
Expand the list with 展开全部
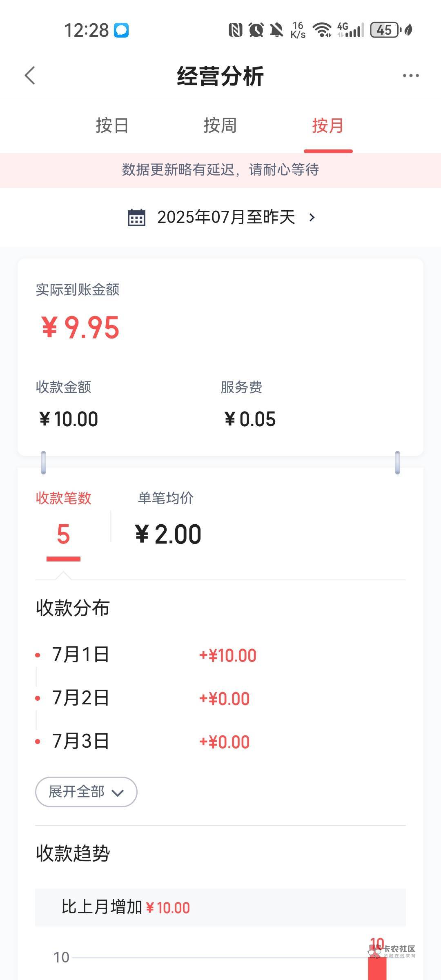point(86,792)
